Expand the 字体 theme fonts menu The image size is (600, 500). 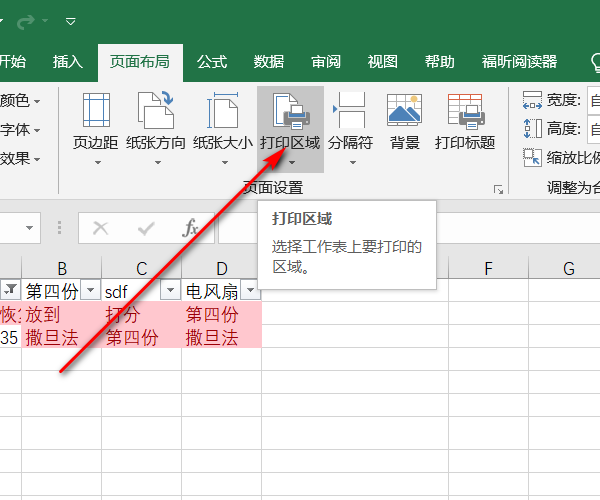20,130
